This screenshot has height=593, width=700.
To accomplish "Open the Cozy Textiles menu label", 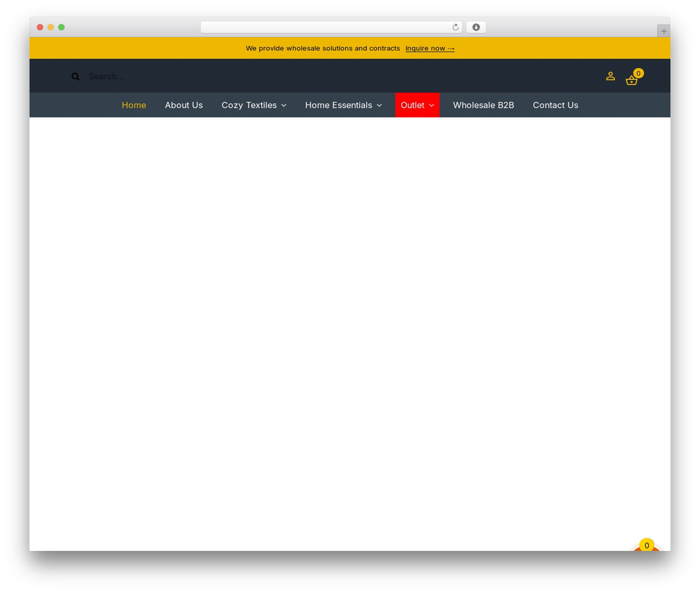I will pos(249,105).
